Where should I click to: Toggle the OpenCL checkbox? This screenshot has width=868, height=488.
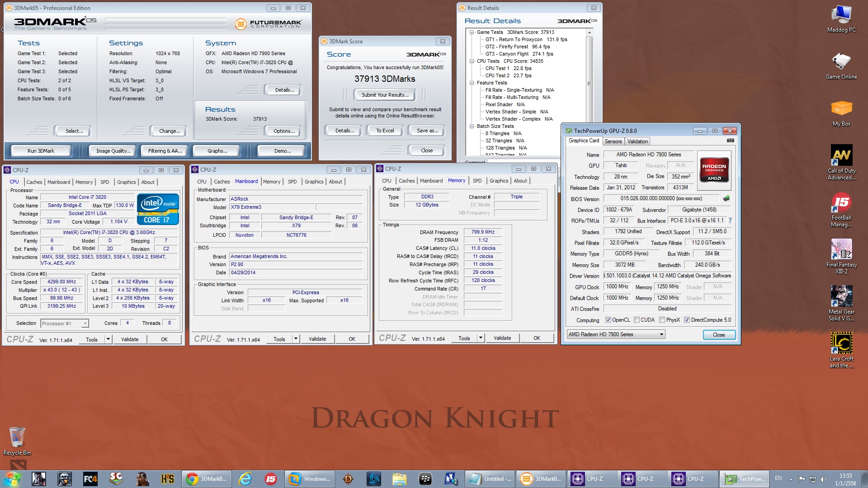tap(609, 320)
